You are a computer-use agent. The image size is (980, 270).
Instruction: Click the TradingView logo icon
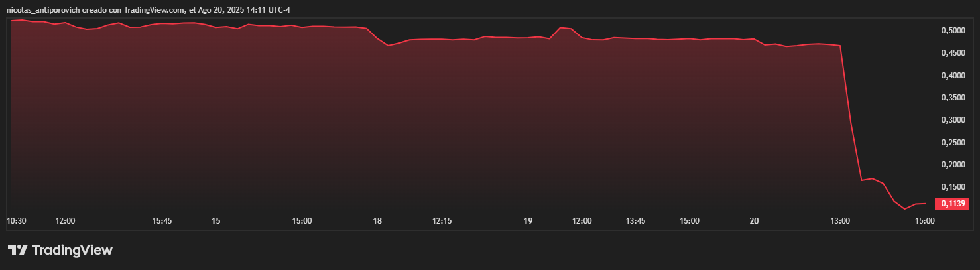[17, 250]
